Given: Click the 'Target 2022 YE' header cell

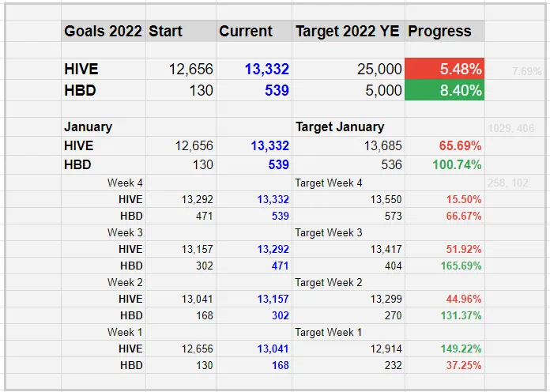Looking at the screenshot, I should 348,32.
